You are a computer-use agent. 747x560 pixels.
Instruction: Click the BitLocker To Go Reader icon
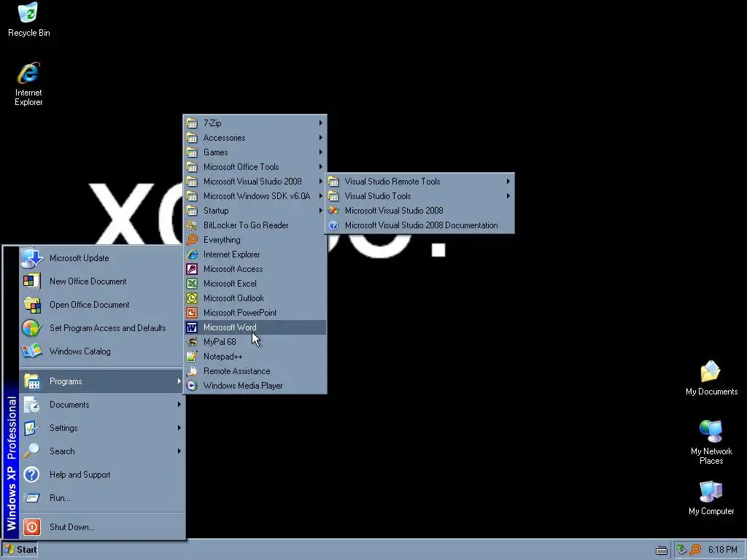click(x=192, y=225)
